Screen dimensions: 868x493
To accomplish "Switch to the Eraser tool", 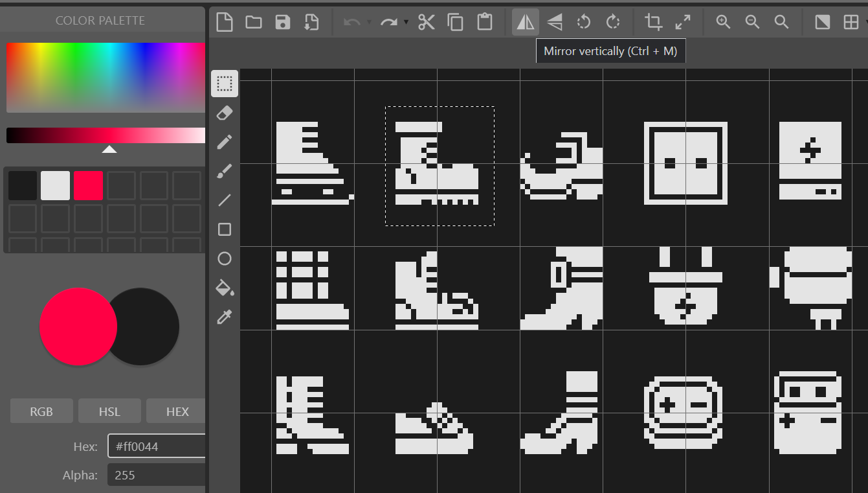I will pos(225,112).
